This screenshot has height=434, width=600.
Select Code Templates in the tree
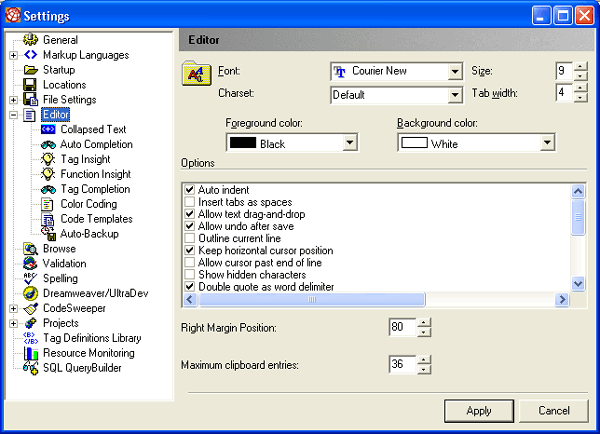pyautogui.click(x=96, y=219)
